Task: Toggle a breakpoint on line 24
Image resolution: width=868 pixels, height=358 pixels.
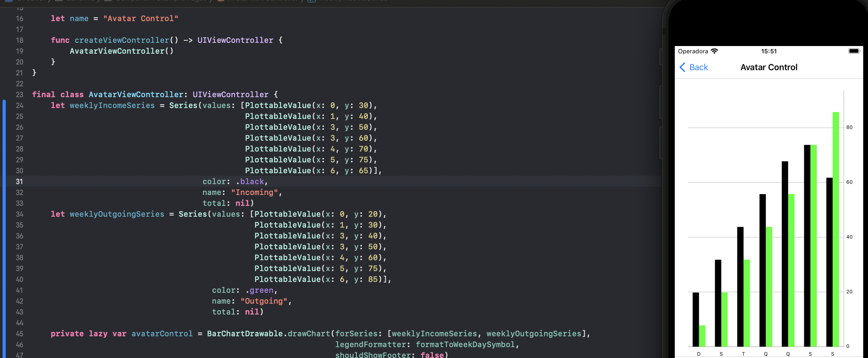Action: 19,105
